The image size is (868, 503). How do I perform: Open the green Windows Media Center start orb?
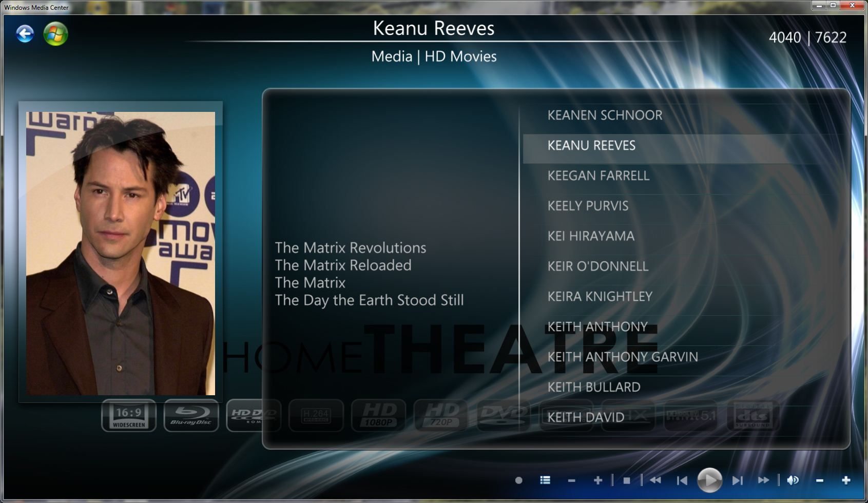pos(55,34)
